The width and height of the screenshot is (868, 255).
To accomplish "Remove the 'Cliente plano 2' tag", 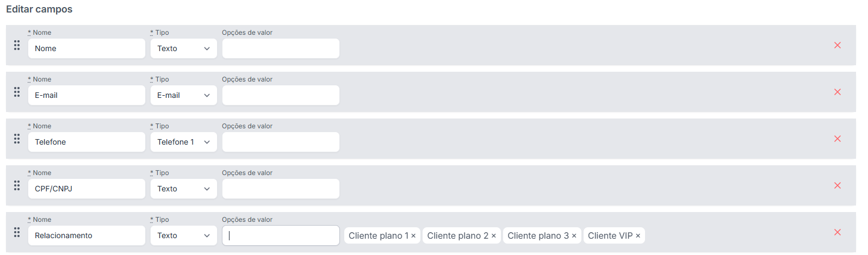I will 494,236.
